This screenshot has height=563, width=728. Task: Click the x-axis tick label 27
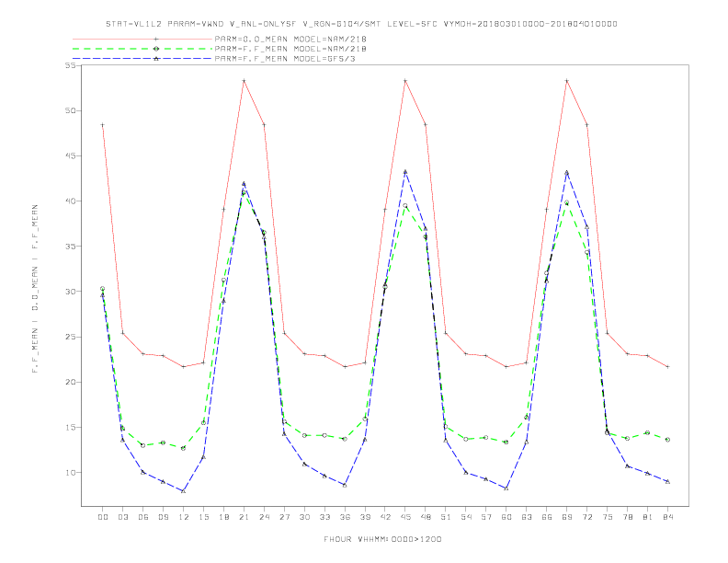[285, 517]
